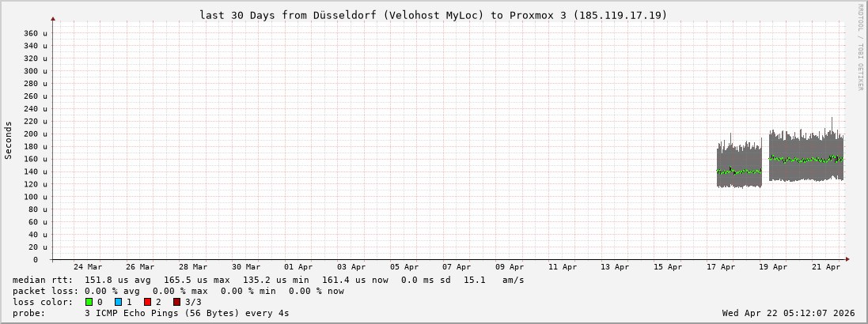
Task: Select the 01 Apr date label
Action: coord(298,267)
